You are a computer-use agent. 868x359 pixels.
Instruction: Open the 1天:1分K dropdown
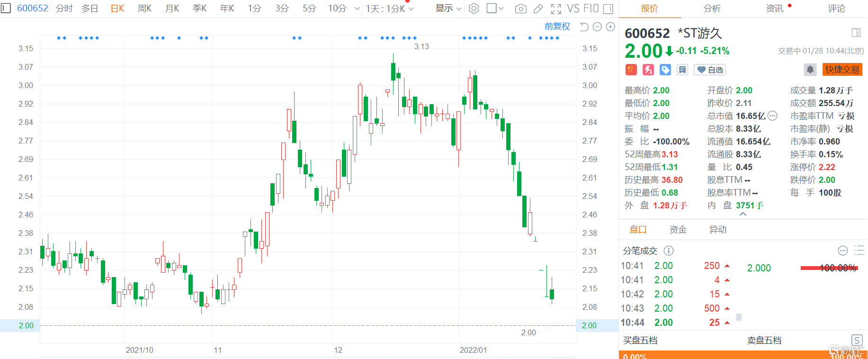coord(390,9)
